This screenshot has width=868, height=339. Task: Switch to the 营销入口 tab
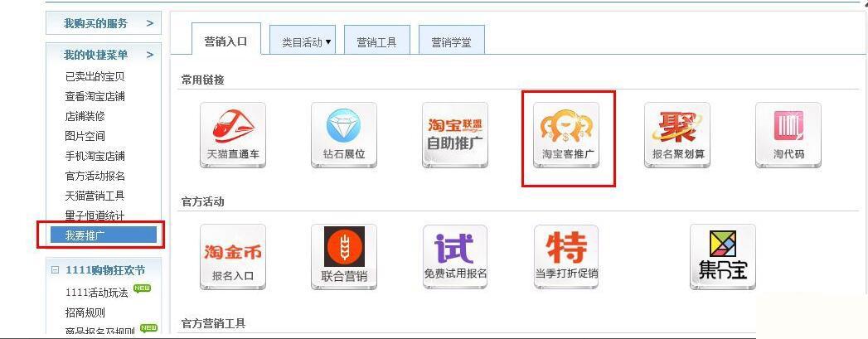coord(225,39)
